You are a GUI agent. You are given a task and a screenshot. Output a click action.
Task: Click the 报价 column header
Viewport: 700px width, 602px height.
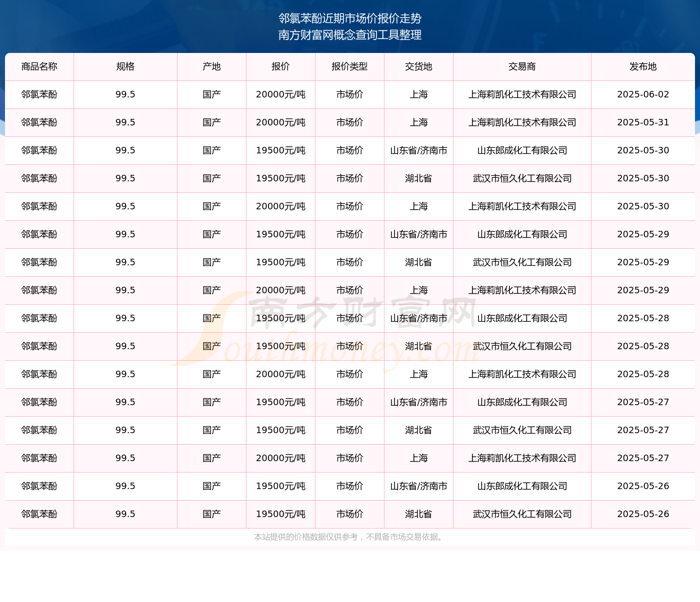tap(281, 66)
